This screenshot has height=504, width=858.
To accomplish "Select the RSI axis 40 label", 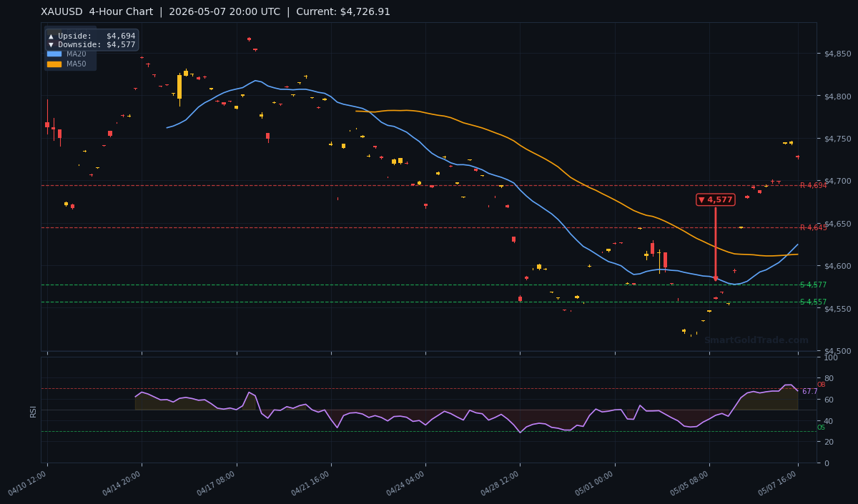I will tap(829, 421).
